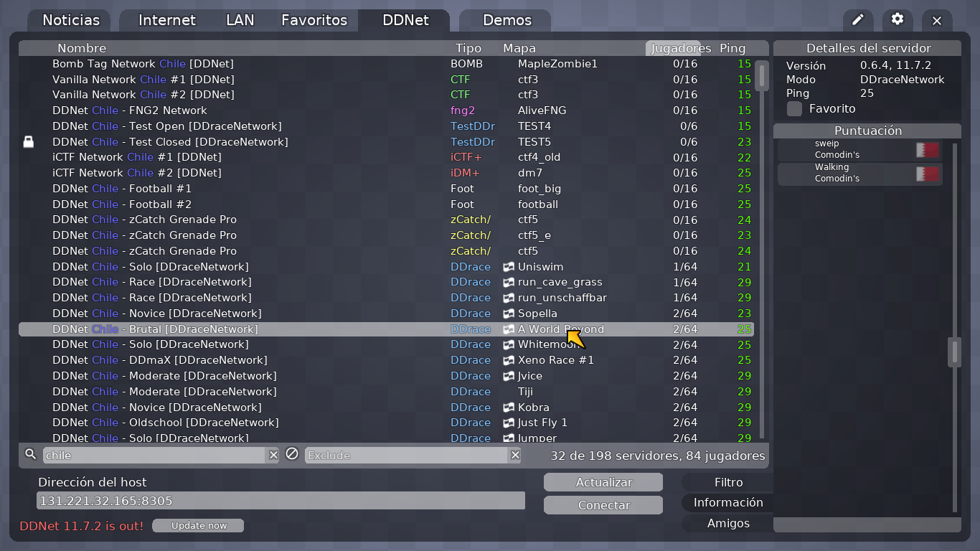Switch to the Favoritos tab
Screen dimensions: 980x551
(314, 20)
